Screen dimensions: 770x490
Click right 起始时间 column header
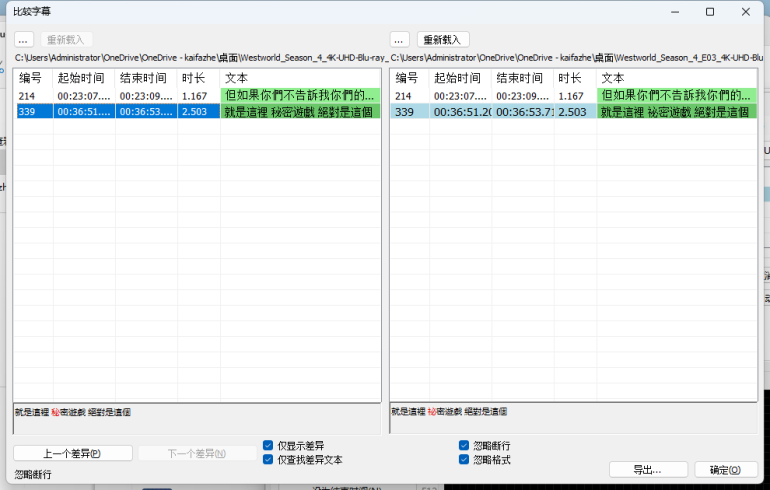[x=461, y=78]
